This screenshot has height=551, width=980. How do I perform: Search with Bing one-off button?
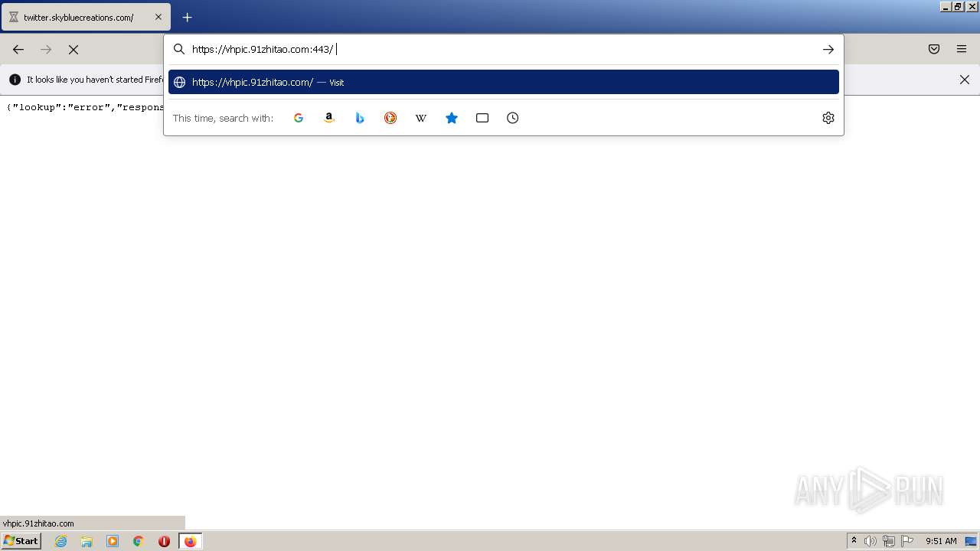[360, 118]
